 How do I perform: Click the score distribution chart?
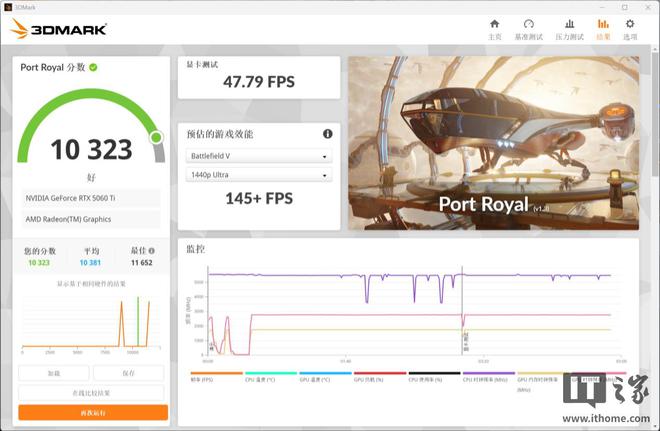click(x=91, y=323)
